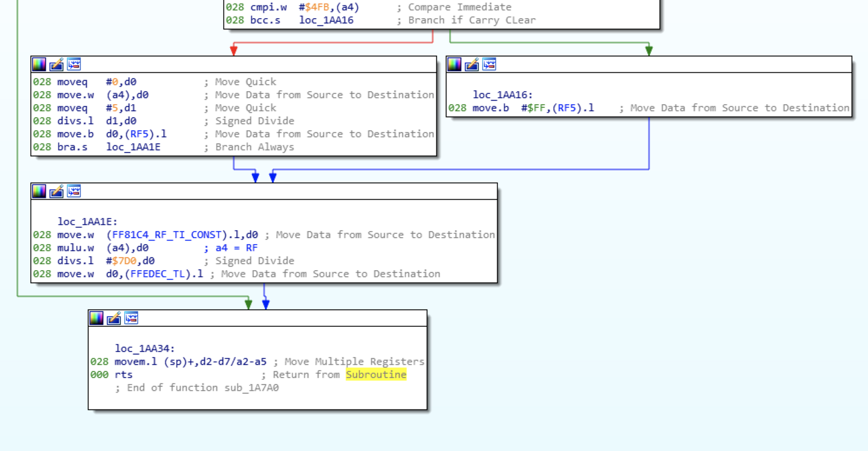868x451 pixels.
Task: Click the loc_1AA16: label
Action: [x=503, y=95]
